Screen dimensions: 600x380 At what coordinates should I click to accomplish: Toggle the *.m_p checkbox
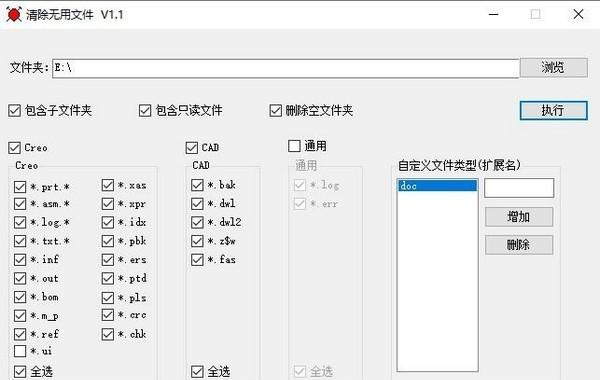point(20,316)
